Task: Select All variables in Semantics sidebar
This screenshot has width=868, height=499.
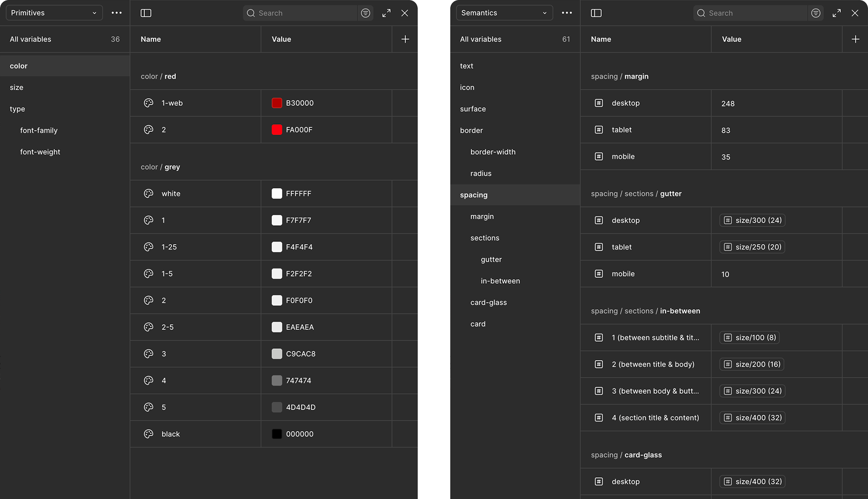Action: point(515,39)
